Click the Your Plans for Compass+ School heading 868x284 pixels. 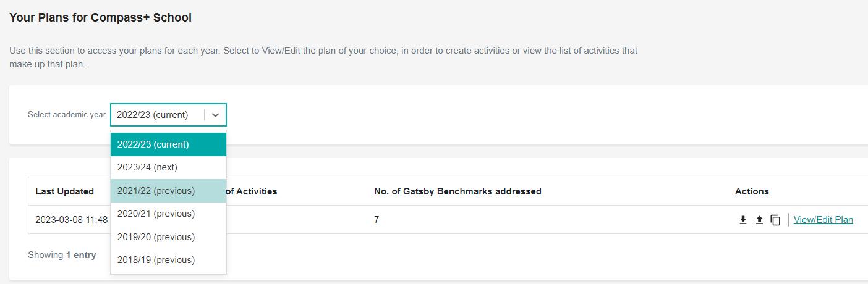pyautogui.click(x=100, y=18)
